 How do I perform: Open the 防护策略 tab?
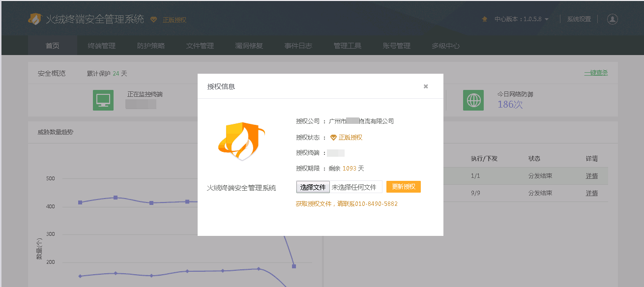point(151,46)
